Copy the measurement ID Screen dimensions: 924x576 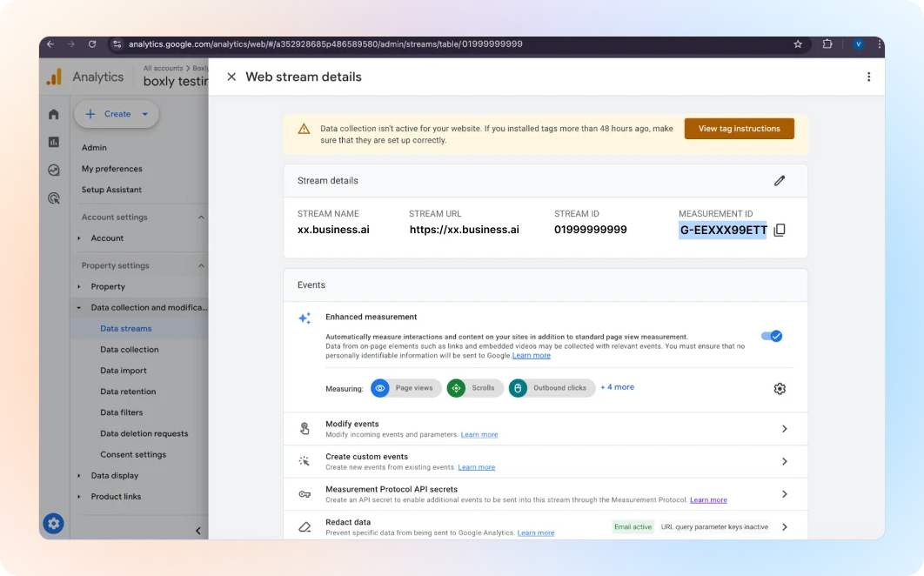pos(780,231)
